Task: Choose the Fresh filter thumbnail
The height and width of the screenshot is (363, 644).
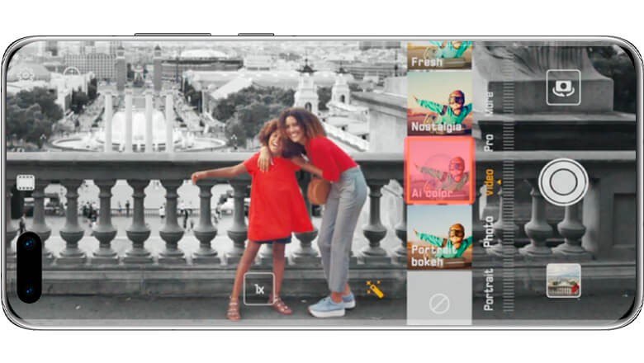Action: click(439, 54)
